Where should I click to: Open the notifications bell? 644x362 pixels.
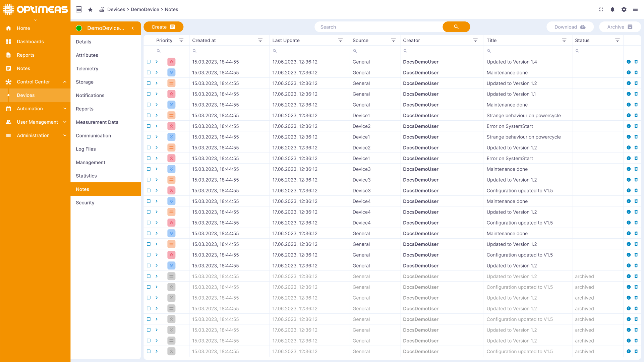coord(612,9)
